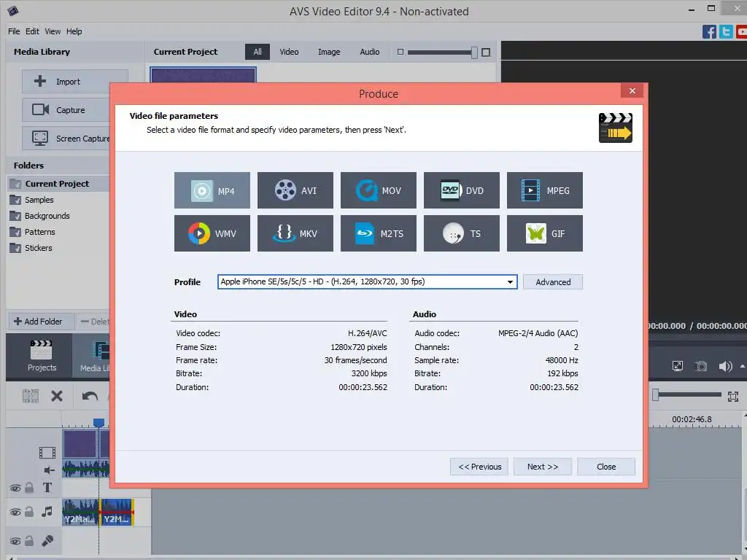The height and width of the screenshot is (560, 747).
Task: Go back with the Previous button
Action: point(479,467)
